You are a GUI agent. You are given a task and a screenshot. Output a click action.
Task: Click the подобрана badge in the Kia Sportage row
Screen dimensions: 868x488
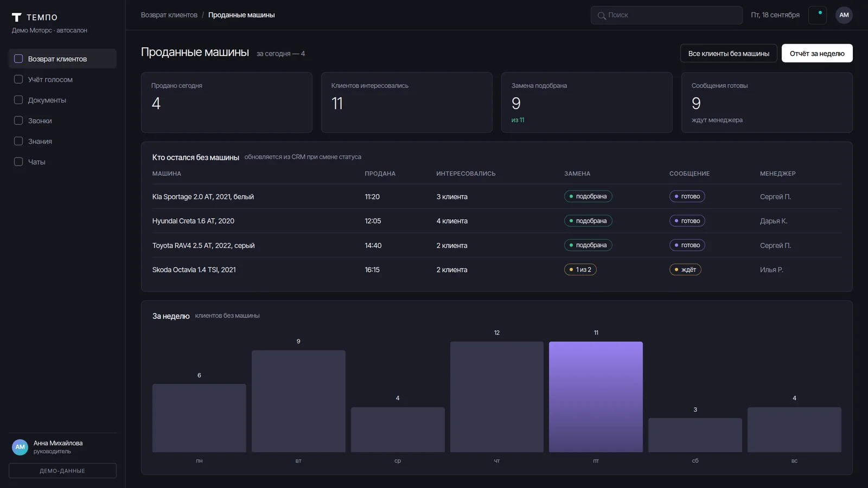tap(588, 196)
